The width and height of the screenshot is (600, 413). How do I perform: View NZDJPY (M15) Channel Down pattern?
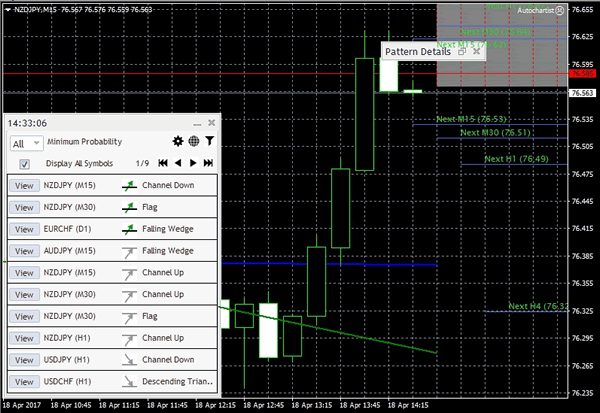pos(21,185)
